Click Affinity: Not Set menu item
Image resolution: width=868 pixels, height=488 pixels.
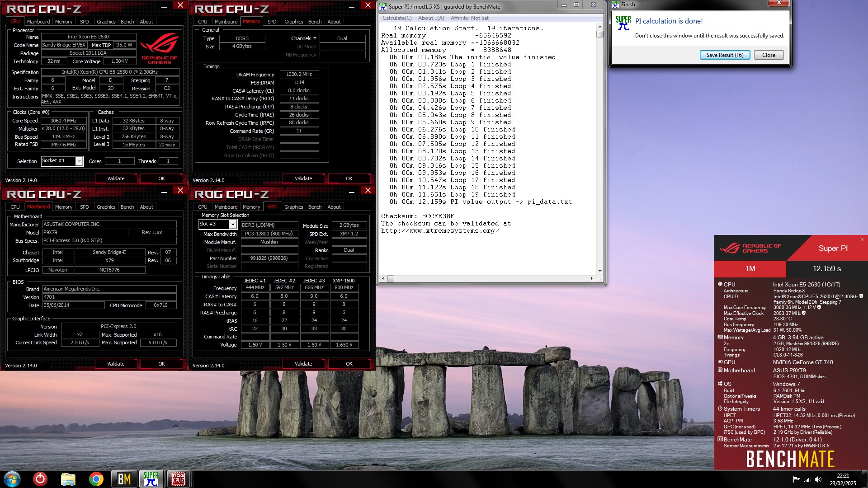[469, 18]
